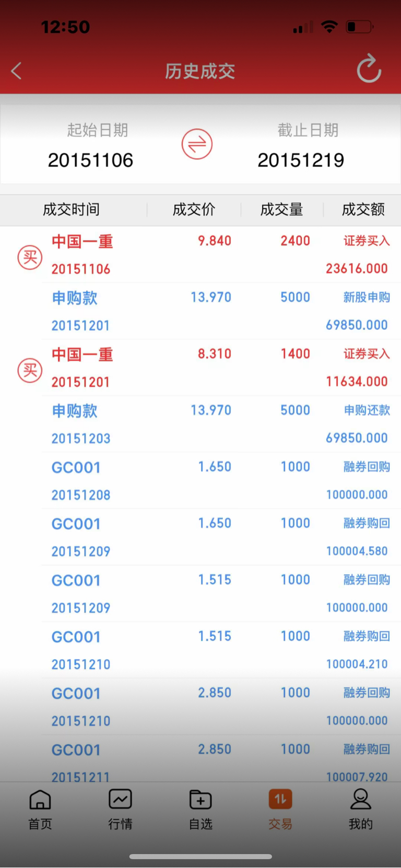Select the GC001 record dated 20151208
401x868 pixels.
tap(219, 481)
